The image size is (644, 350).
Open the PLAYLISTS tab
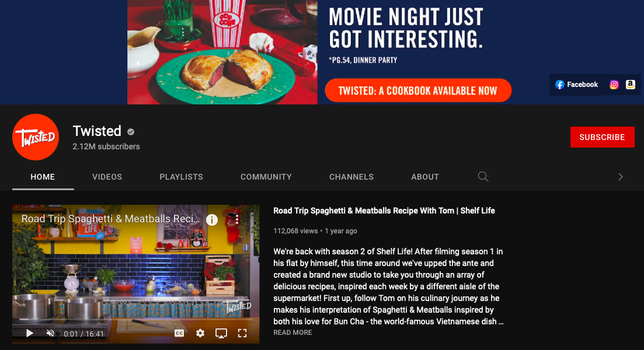coord(181,177)
